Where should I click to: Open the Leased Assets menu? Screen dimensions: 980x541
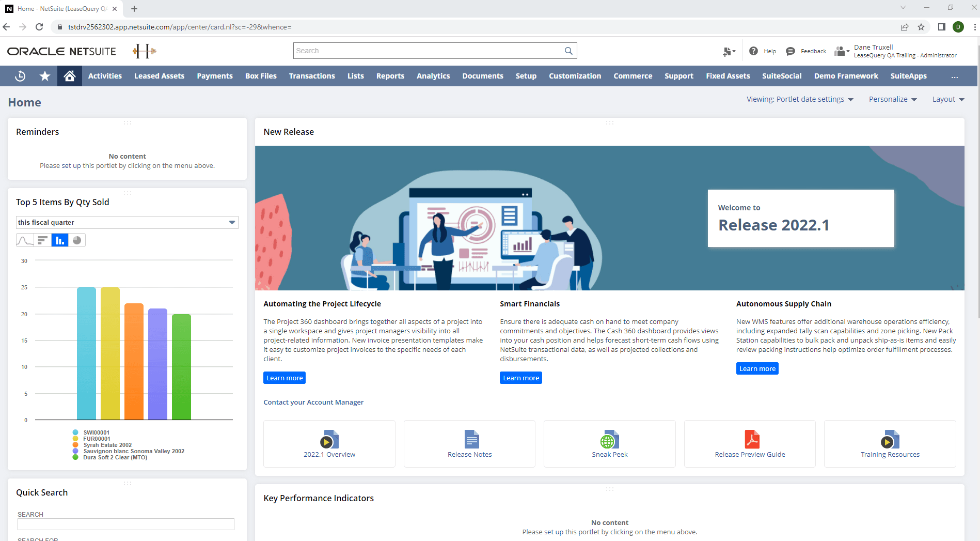coord(159,76)
